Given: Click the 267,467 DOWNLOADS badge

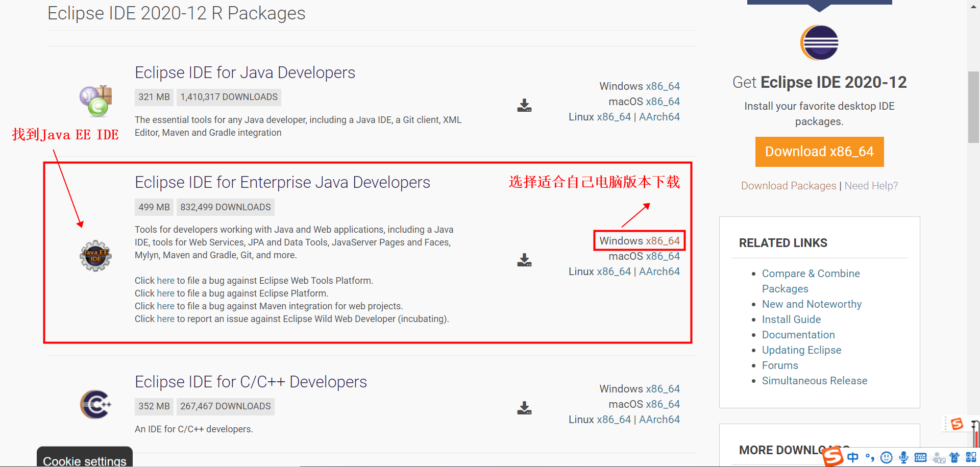Looking at the screenshot, I should (226, 406).
